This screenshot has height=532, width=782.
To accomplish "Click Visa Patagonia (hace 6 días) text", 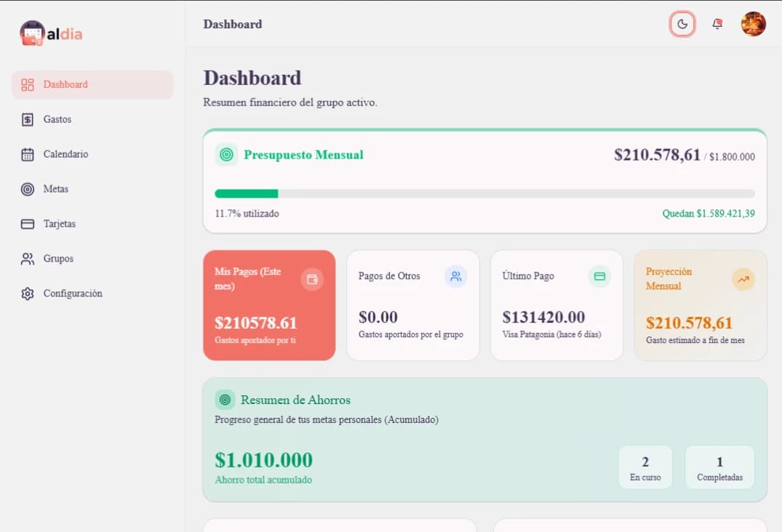I will coord(551,334).
